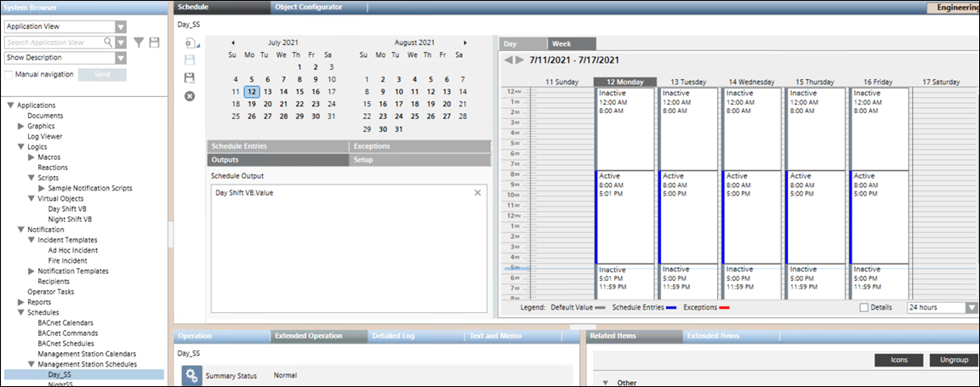Viewport: 980px width, 387px height.
Task: Select the Night Shift VB tree item
Action: tap(70, 219)
